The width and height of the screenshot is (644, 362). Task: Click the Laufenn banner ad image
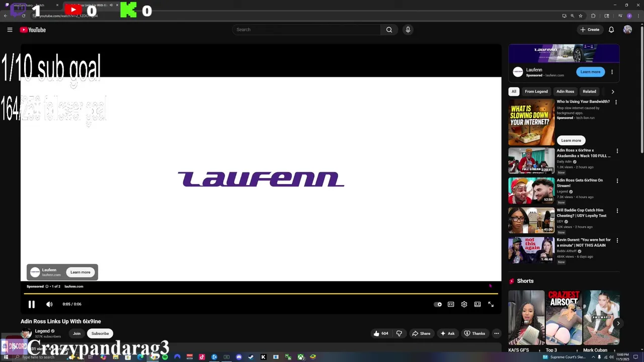pyautogui.click(x=563, y=53)
